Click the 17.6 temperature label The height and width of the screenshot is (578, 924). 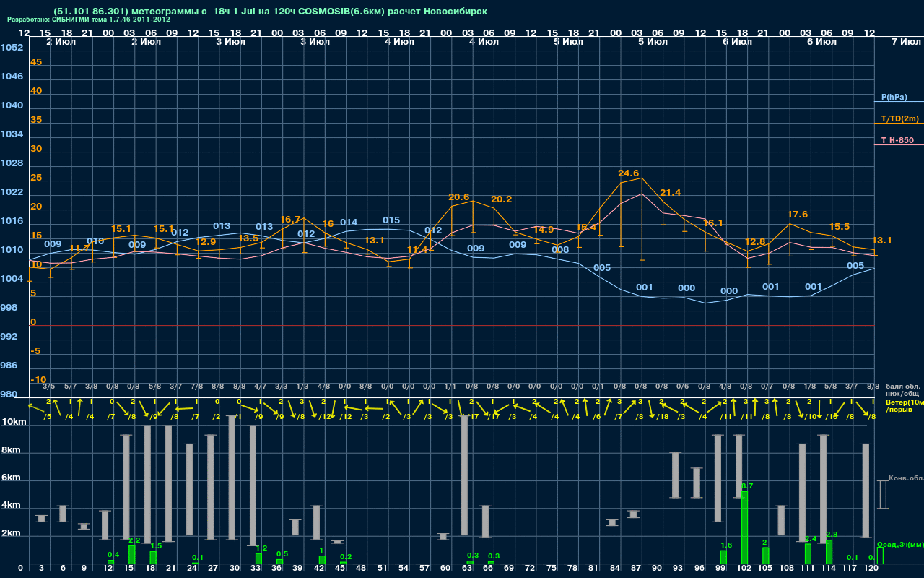pos(798,215)
